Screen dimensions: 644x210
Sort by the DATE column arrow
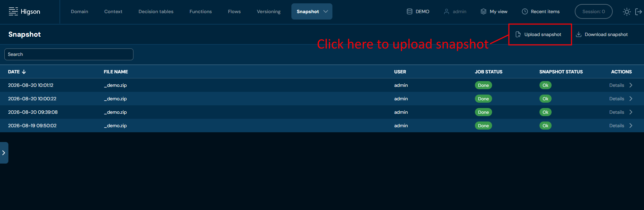[x=24, y=72]
